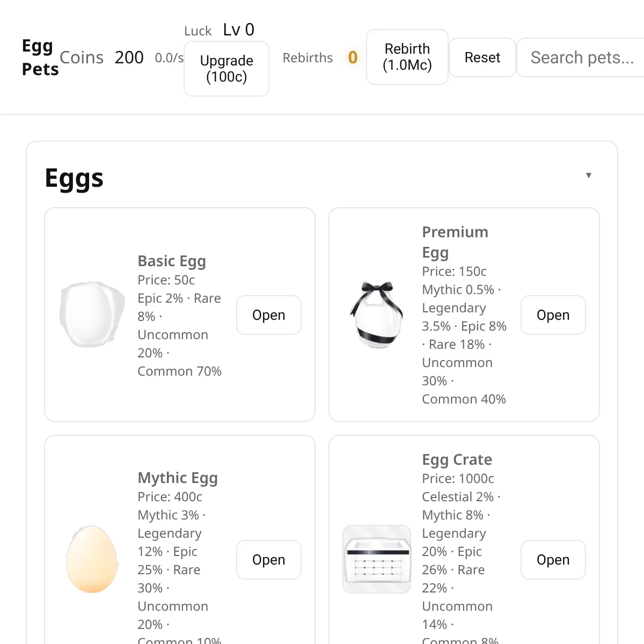Click the Premium Egg ribbon-wrapped image
Image resolution: width=644 pixels, height=644 pixels.
point(376,314)
